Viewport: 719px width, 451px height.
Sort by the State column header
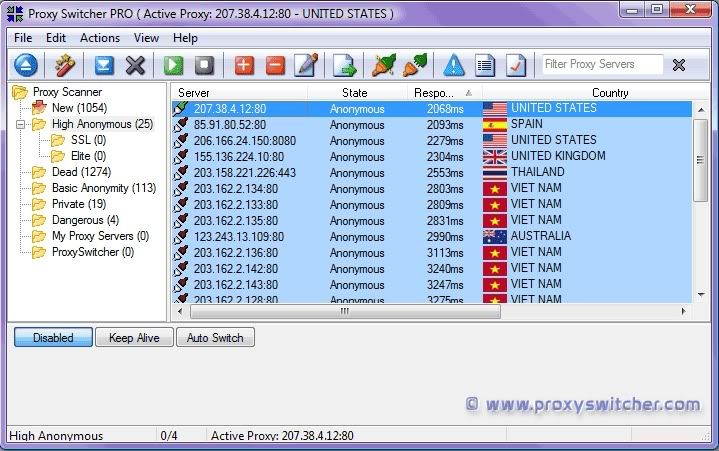[x=357, y=93]
